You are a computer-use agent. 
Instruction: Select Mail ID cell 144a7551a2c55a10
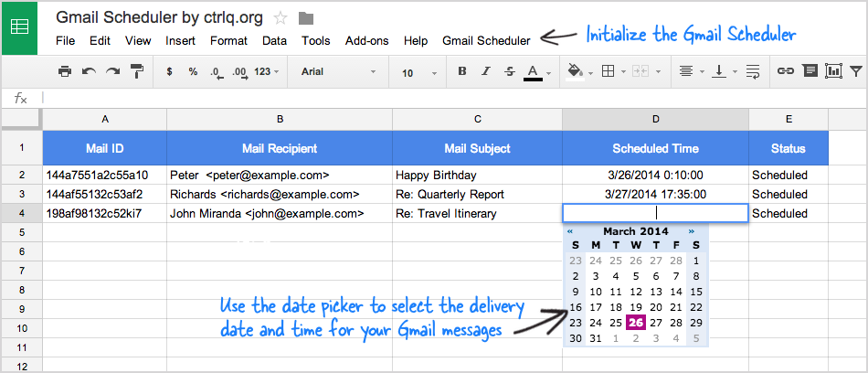(x=105, y=176)
